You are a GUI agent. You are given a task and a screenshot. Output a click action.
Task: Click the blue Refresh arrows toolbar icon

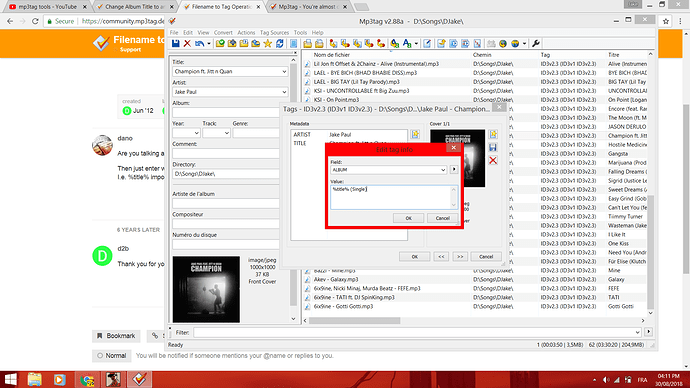(279, 44)
